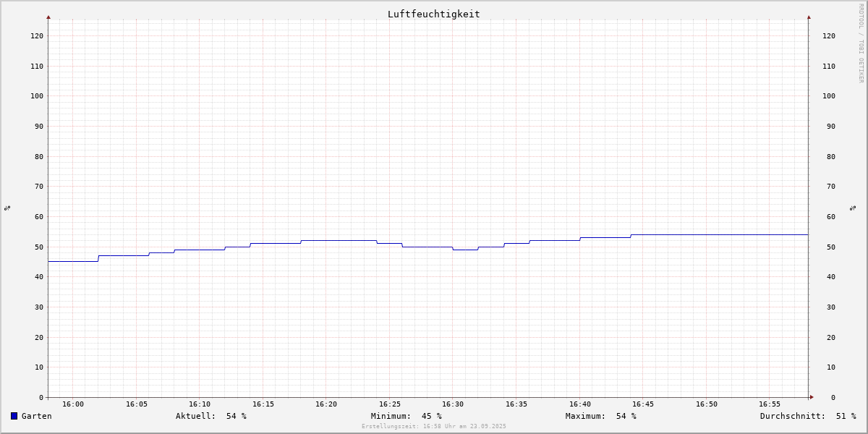Click the 16:30 time axis label

[x=453, y=404]
